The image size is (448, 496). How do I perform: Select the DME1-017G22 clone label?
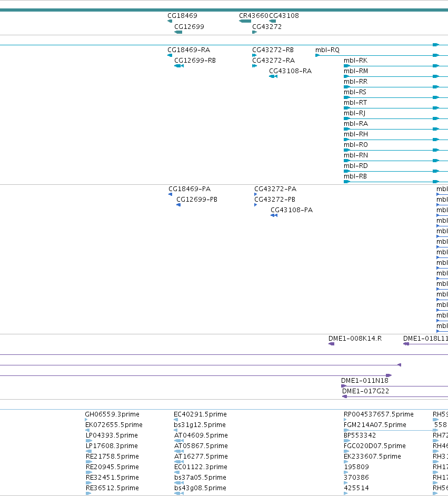point(365,391)
